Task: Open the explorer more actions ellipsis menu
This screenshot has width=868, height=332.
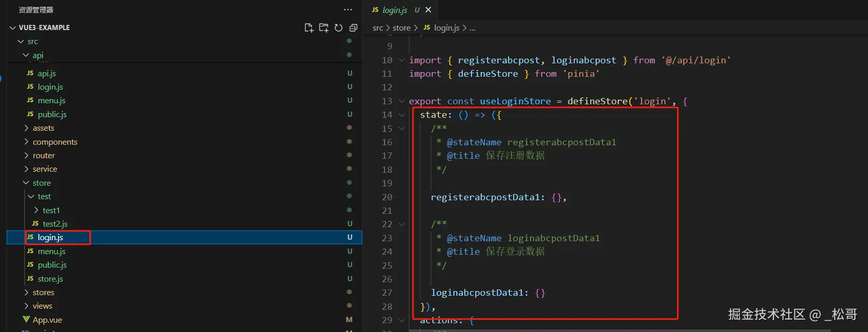Action: pos(348,10)
